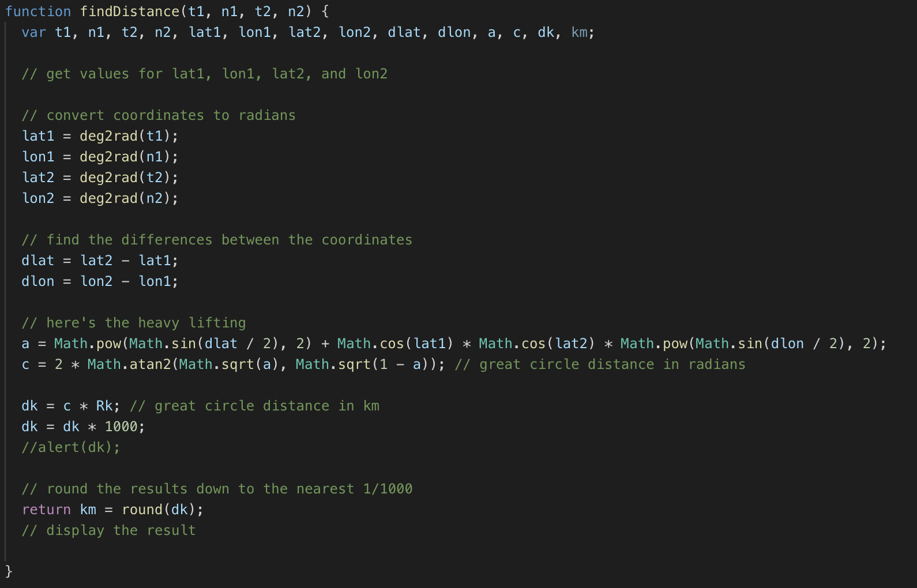
Task: Click the dlat variable being assigned lat2 - lat1
Action: pyautogui.click(x=37, y=261)
